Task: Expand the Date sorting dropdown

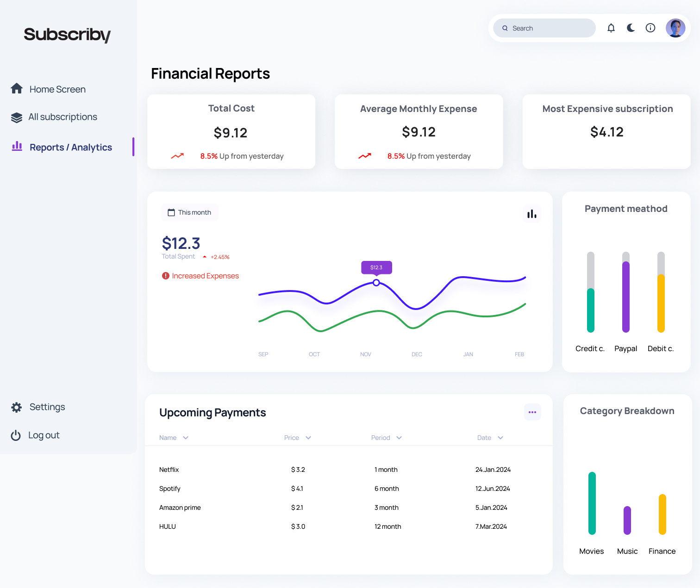Action: (500, 438)
